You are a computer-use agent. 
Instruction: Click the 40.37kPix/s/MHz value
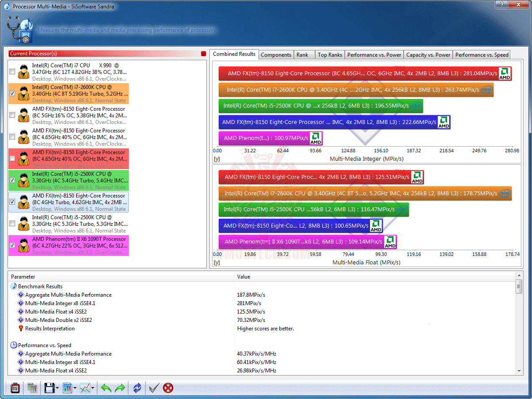click(257, 354)
